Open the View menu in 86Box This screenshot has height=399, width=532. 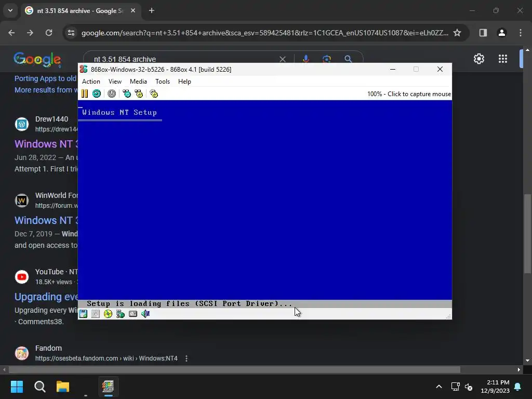115,82
